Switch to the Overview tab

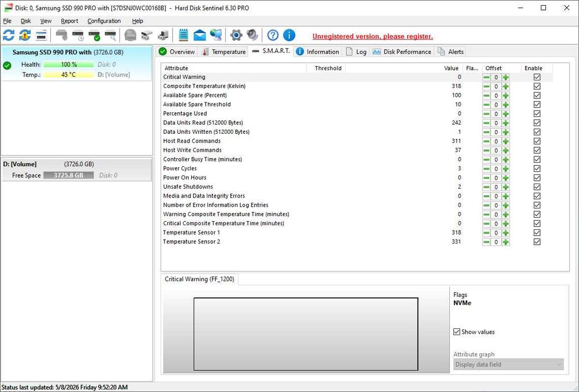(177, 52)
